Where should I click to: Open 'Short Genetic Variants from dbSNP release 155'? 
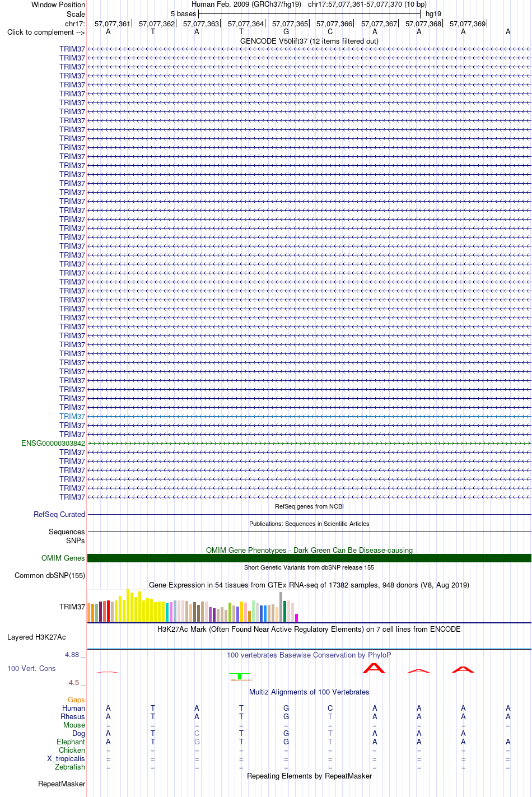point(309,567)
